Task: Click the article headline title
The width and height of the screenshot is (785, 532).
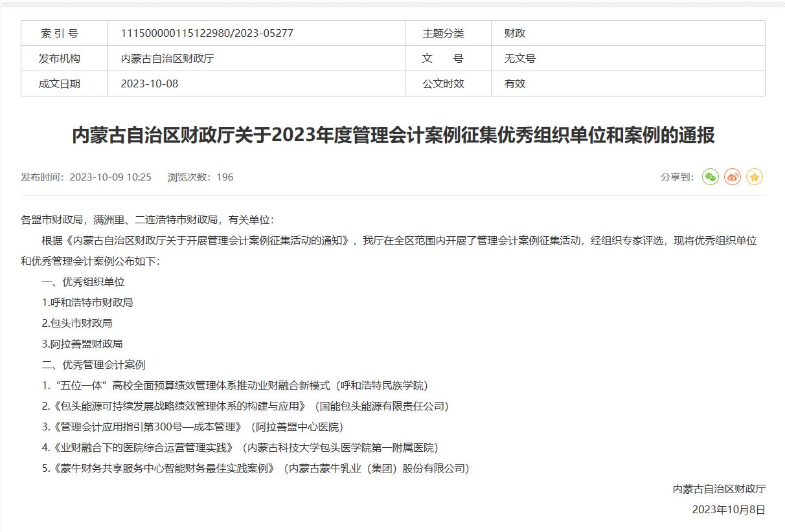Action: tap(392, 136)
